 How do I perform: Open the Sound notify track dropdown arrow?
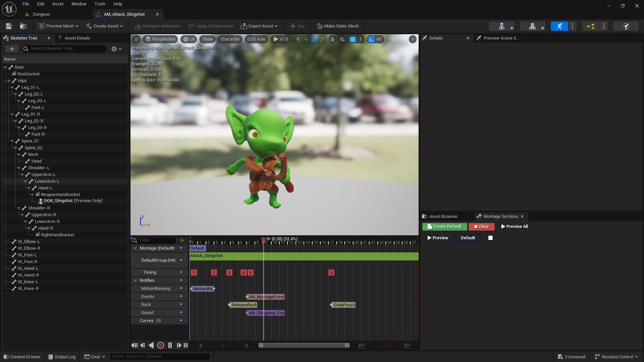coord(181,313)
